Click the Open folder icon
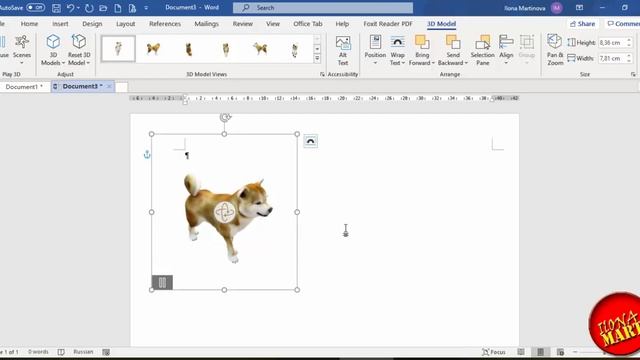The height and width of the screenshot is (360, 640). pos(103,8)
